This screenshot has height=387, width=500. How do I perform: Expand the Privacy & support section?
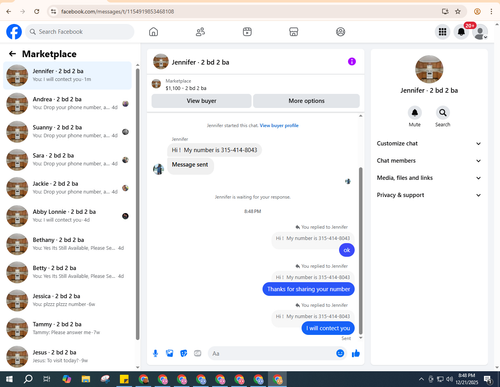coord(429,195)
